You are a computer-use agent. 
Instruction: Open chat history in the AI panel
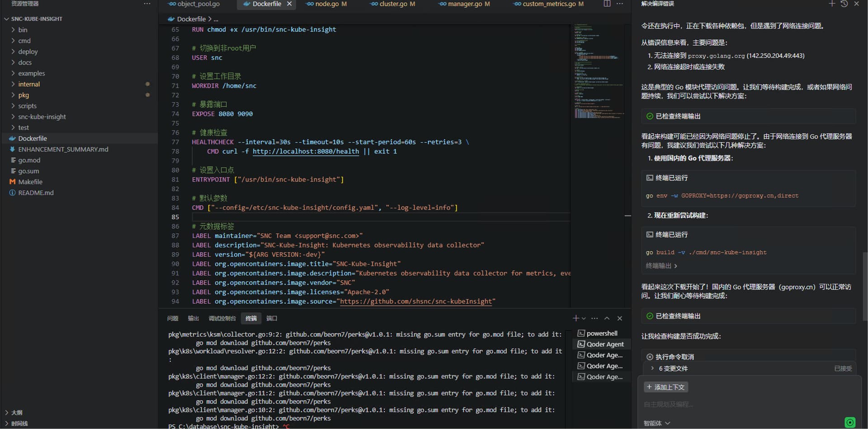[x=844, y=4]
